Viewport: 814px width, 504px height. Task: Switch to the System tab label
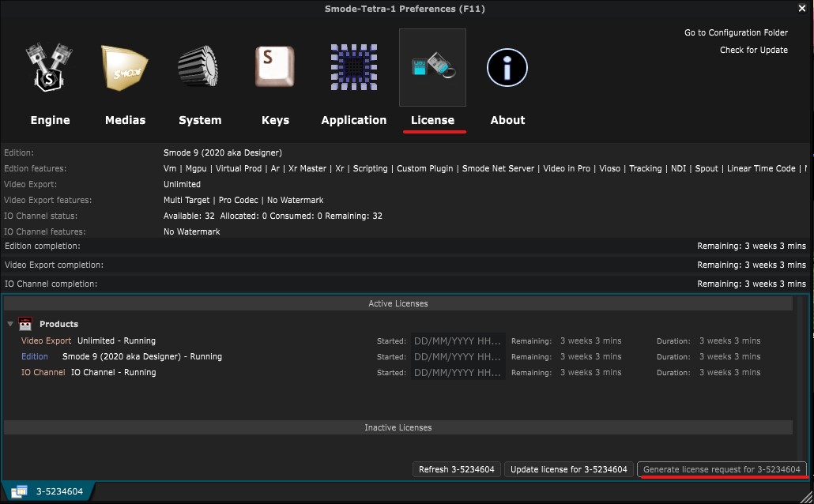click(x=200, y=120)
